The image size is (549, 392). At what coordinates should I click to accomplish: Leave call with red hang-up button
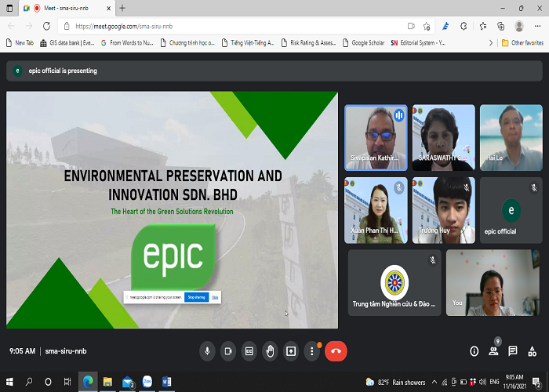[336, 351]
